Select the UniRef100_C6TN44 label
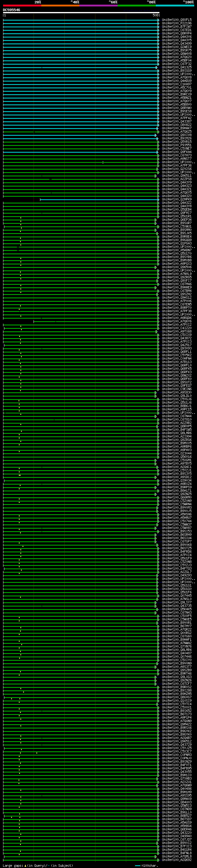Image resolution: width=197 pixels, height=868 pixels. 177,416
